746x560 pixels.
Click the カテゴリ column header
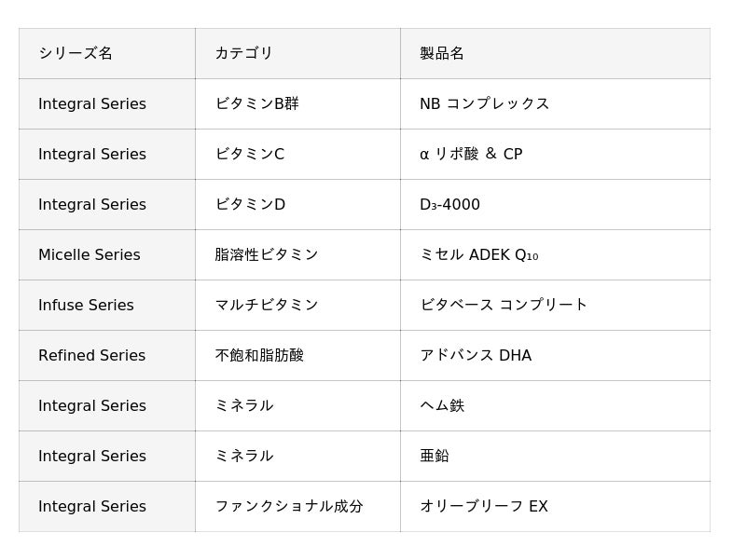pyautogui.click(x=297, y=53)
